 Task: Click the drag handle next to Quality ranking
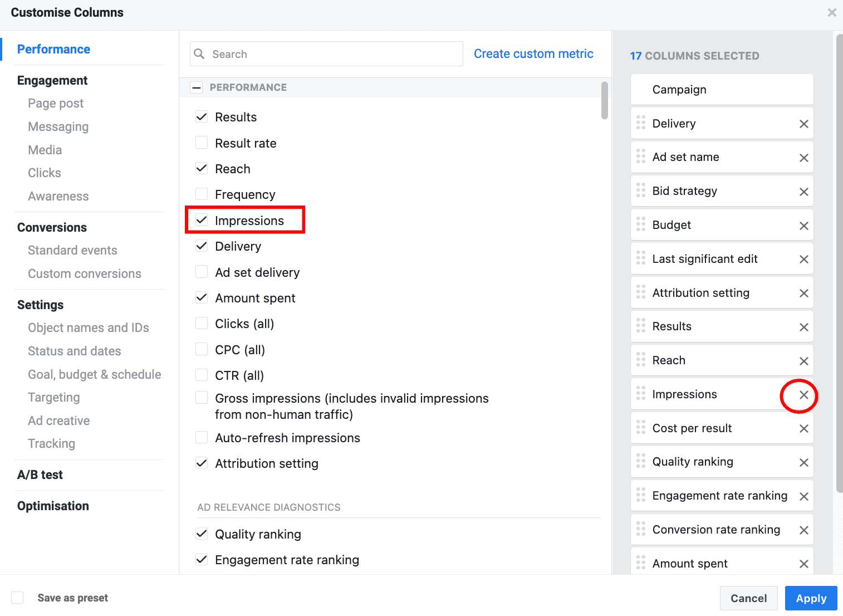pos(641,461)
